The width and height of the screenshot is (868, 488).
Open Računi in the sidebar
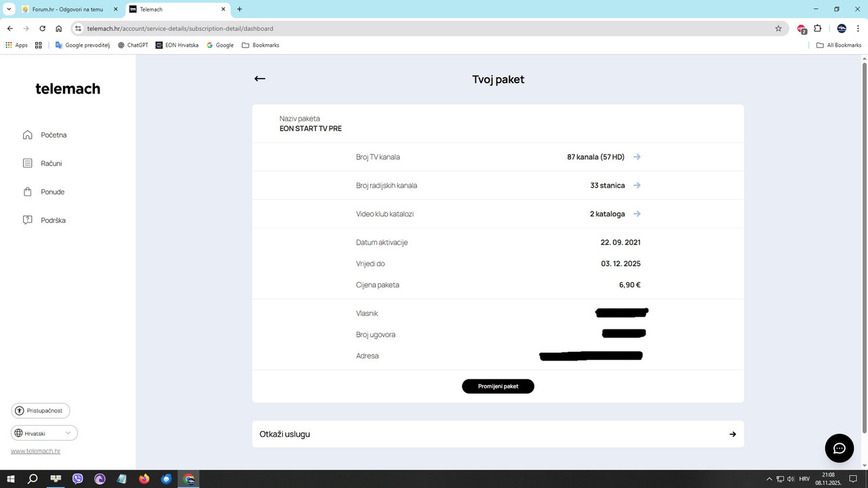click(x=42, y=163)
